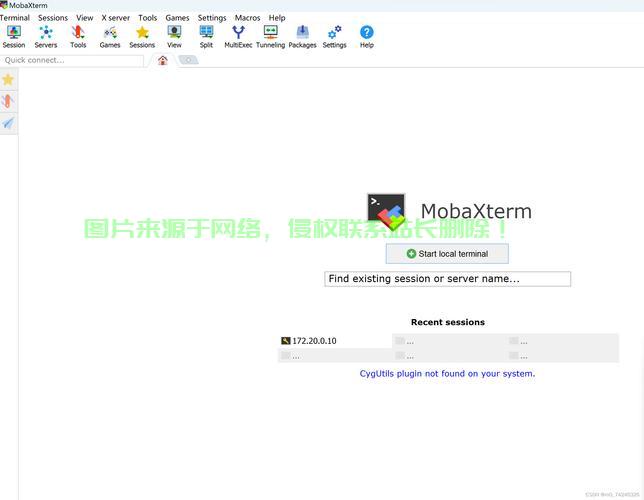Open the Tunneling toolbar icon

pyautogui.click(x=270, y=37)
